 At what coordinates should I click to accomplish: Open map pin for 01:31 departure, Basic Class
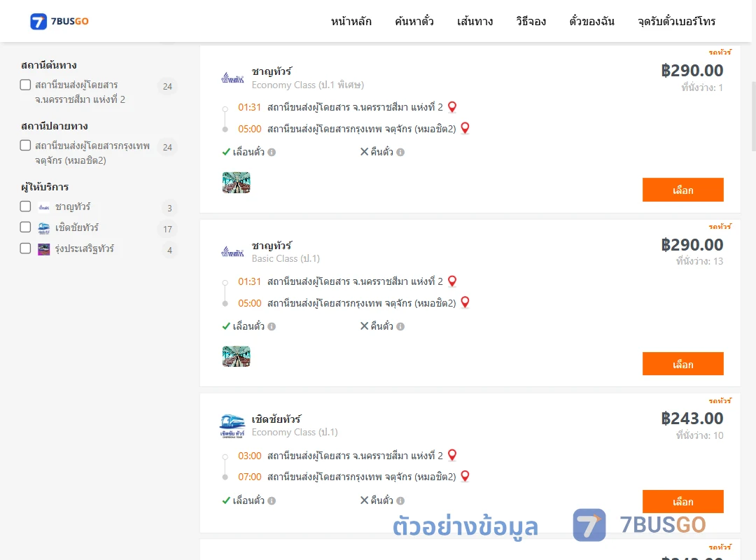pos(452,281)
